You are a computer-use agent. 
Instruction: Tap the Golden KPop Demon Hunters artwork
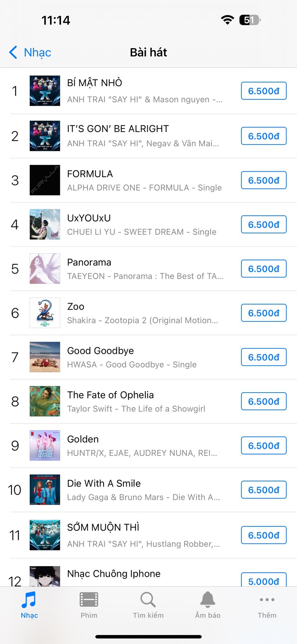45,445
